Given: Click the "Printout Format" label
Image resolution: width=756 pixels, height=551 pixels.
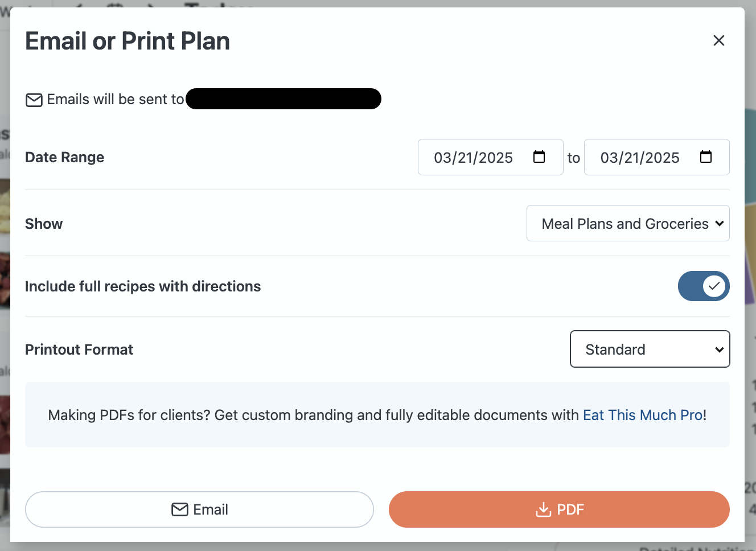Looking at the screenshot, I should 79,349.
